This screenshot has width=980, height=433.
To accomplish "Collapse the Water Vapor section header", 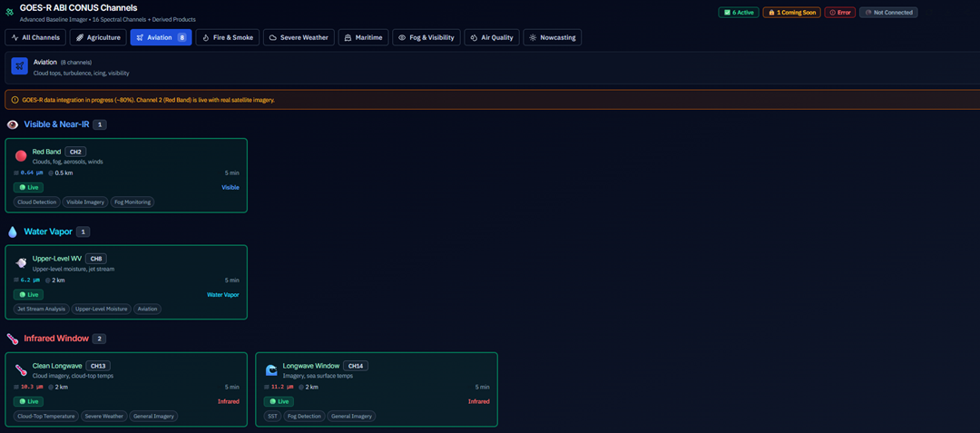I will tap(49, 231).
